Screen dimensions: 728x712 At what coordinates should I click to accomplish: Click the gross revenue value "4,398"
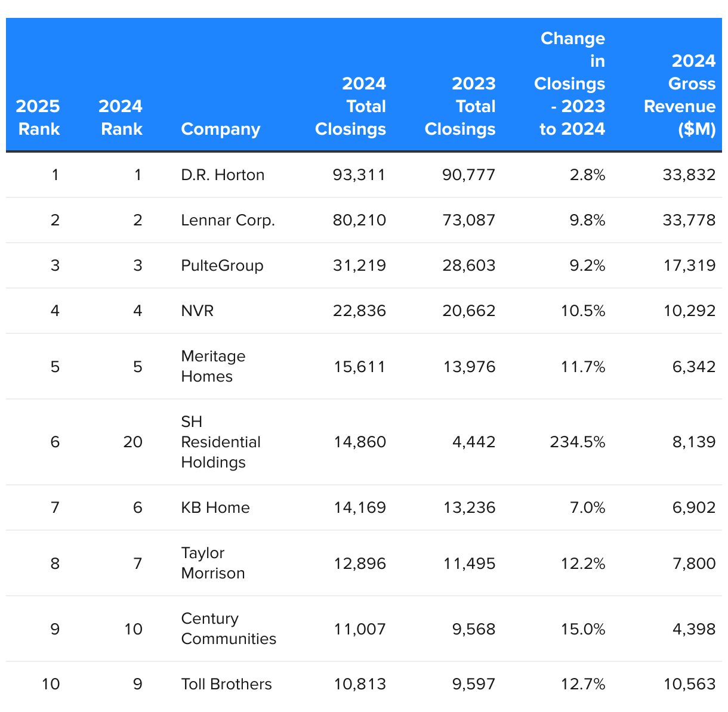694,629
